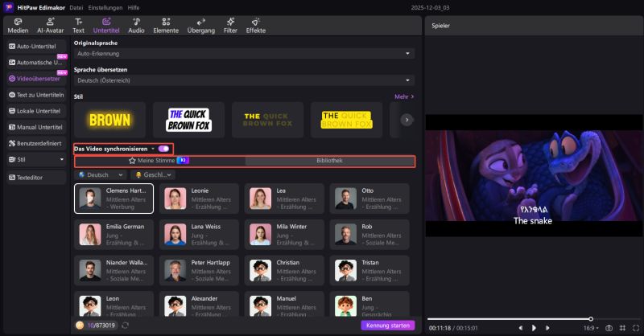
Task: Click the player progress slider handle
Action: [x=591, y=318]
